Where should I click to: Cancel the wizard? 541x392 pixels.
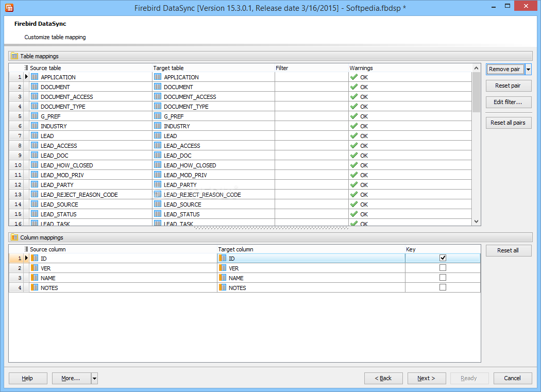click(513, 378)
